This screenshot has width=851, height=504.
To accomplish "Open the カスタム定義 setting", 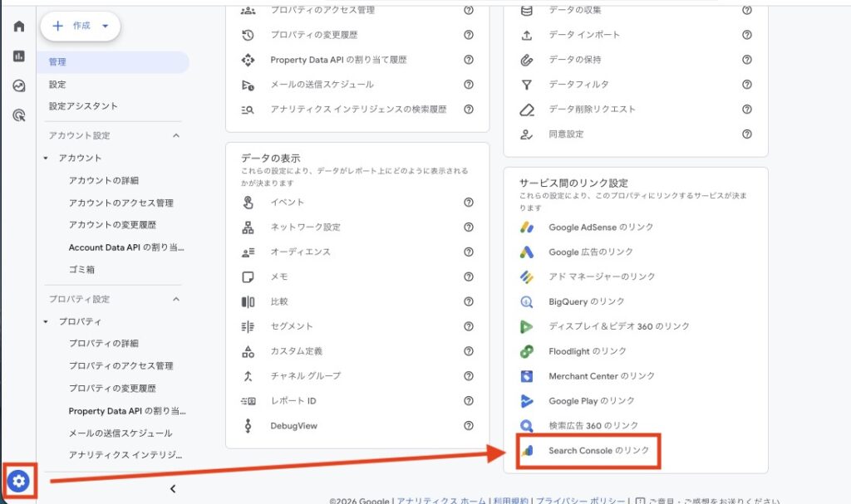I will pos(296,351).
